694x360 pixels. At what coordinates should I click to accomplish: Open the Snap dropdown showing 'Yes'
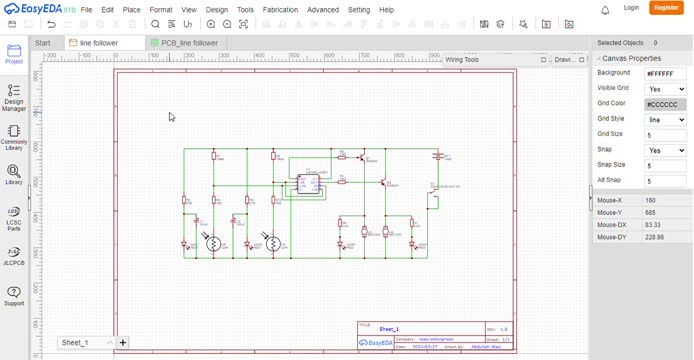pos(665,151)
